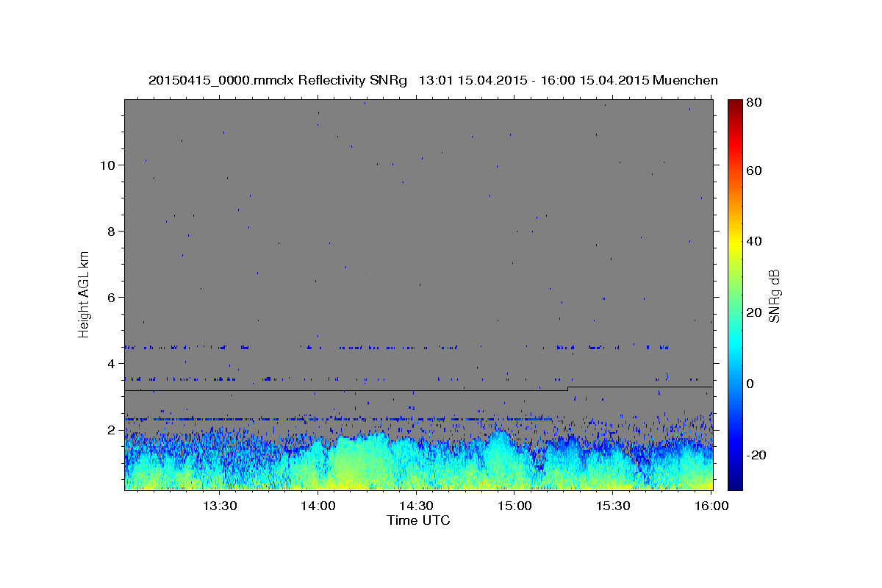
Task: Click the 2 km height tick label
Action: point(112,429)
